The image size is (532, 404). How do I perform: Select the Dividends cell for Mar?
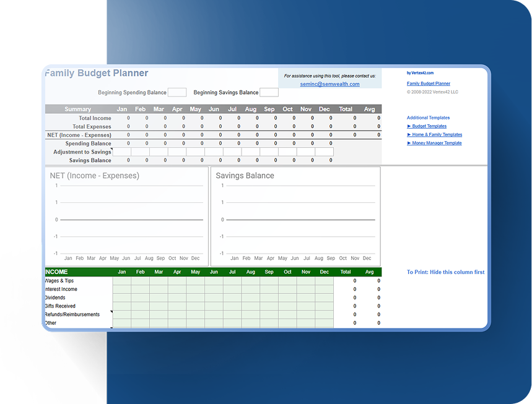coord(159,298)
